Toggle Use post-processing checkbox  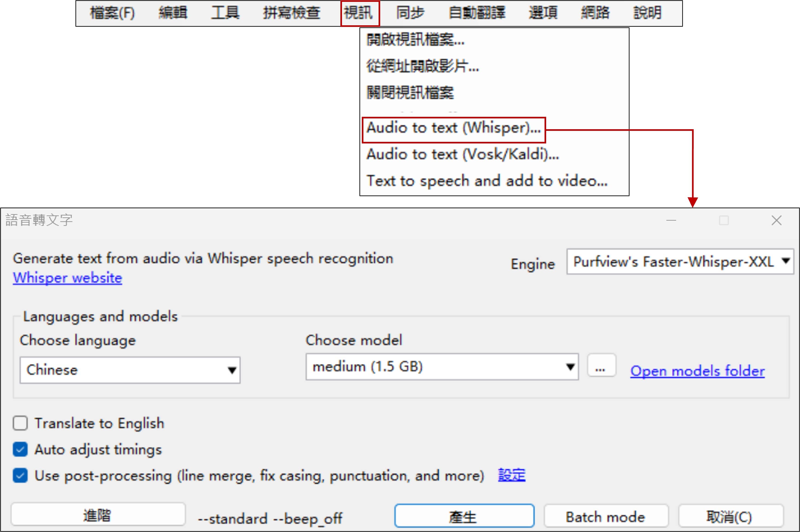coord(20,476)
